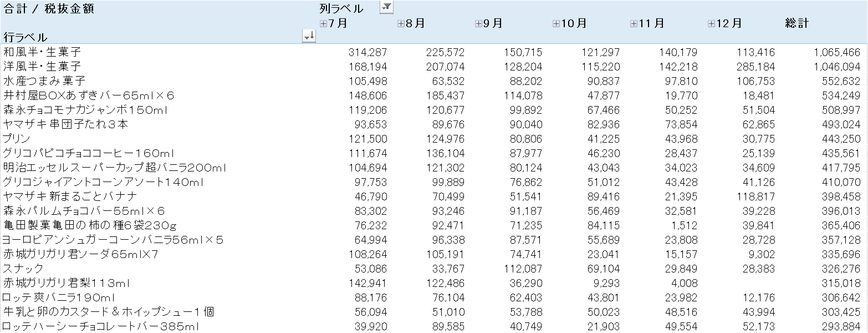Select row label グリコパピコチョココーヒー160ml

point(89,153)
